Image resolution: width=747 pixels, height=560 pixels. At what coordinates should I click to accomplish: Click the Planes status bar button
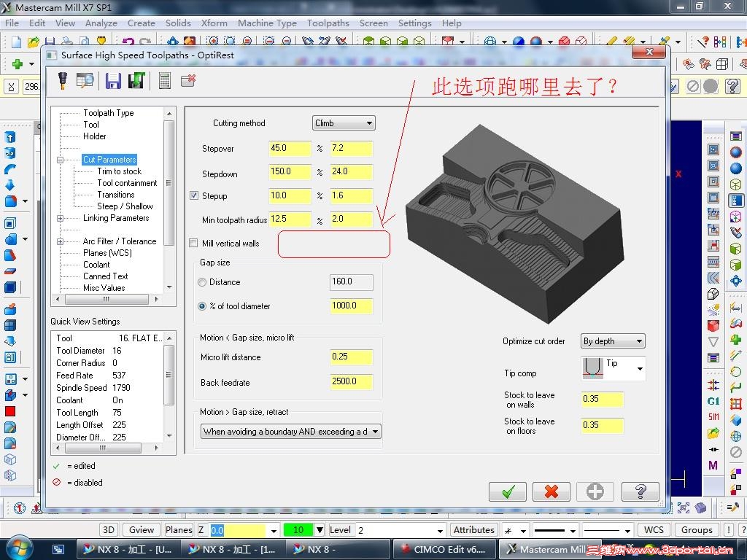(179, 530)
